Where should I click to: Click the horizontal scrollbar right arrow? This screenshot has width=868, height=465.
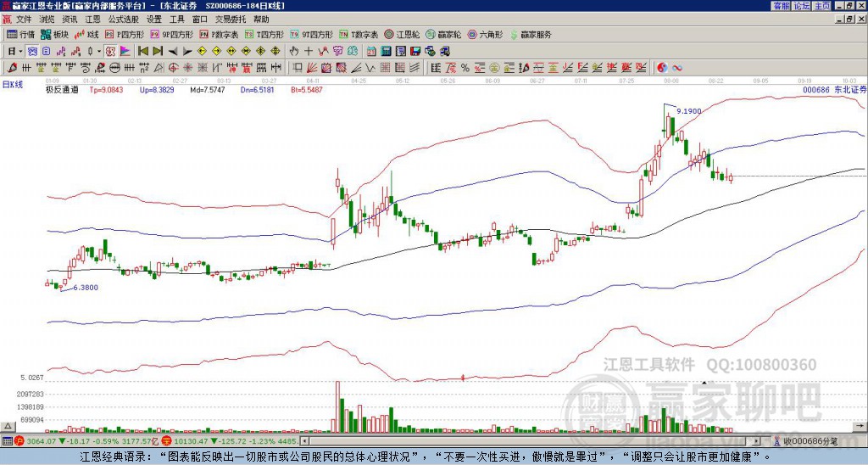[756, 441]
